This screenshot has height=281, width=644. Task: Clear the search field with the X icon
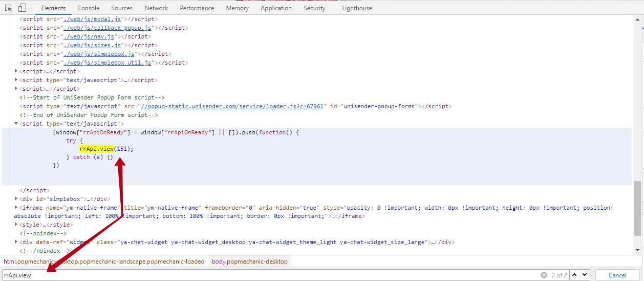tap(544, 275)
